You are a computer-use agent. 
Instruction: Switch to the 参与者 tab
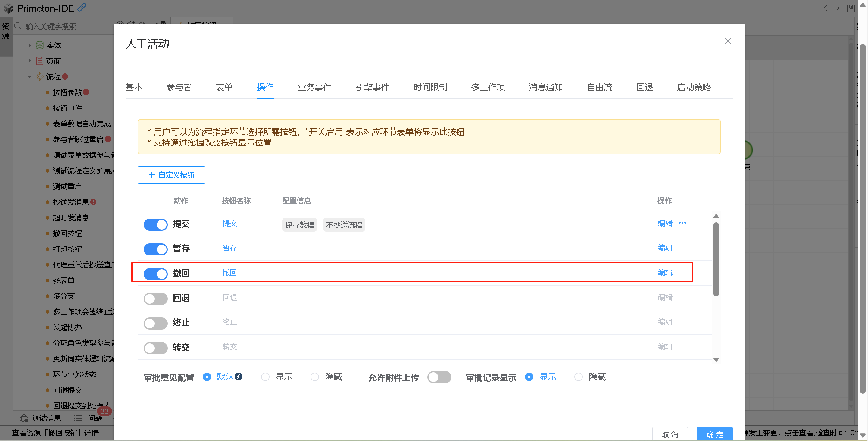[x=179, y=87]
